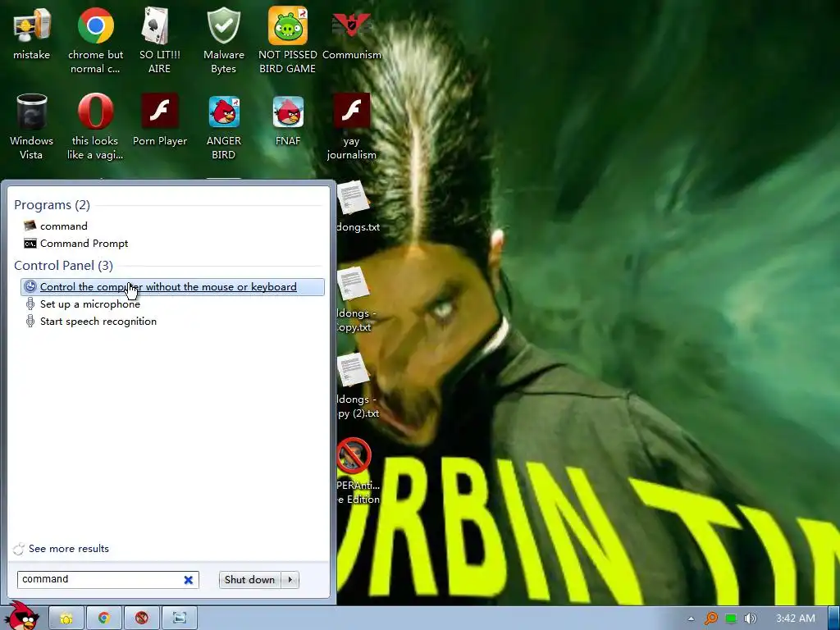This screenshot has height=630, width=840.
Task: Open 'Control the computer without the mouse or keyboard'
Action: [172, 287]
